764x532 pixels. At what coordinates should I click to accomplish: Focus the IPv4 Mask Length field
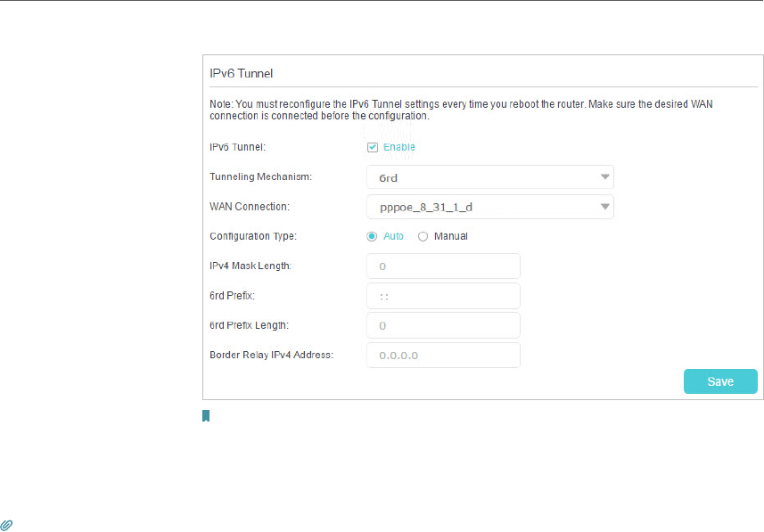tap(443, 266)
